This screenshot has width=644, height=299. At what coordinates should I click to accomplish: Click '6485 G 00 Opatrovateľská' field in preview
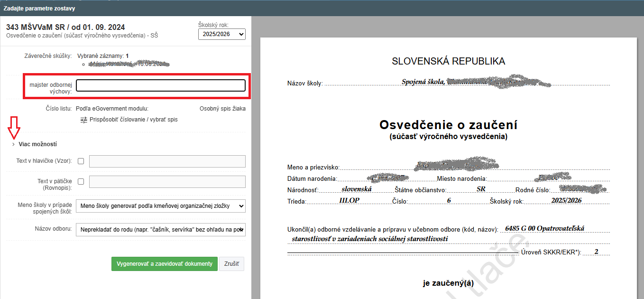(x=545, y=228)
